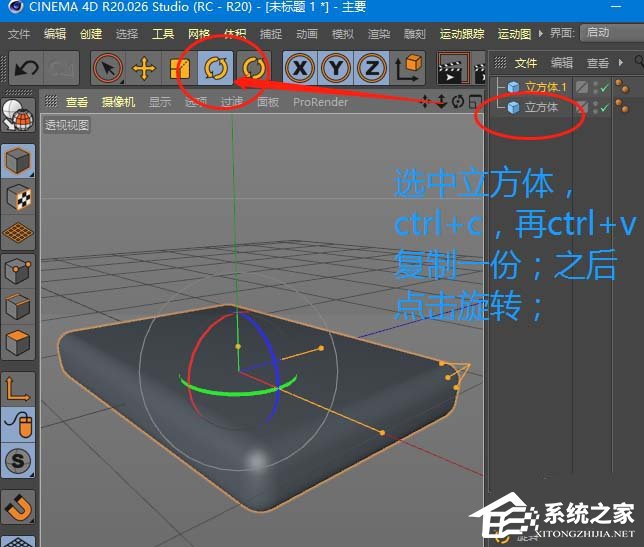Screen dimensions: 644x547
Task: Click the recent-tool icon right of Rotate
Action: coord(253,68)
